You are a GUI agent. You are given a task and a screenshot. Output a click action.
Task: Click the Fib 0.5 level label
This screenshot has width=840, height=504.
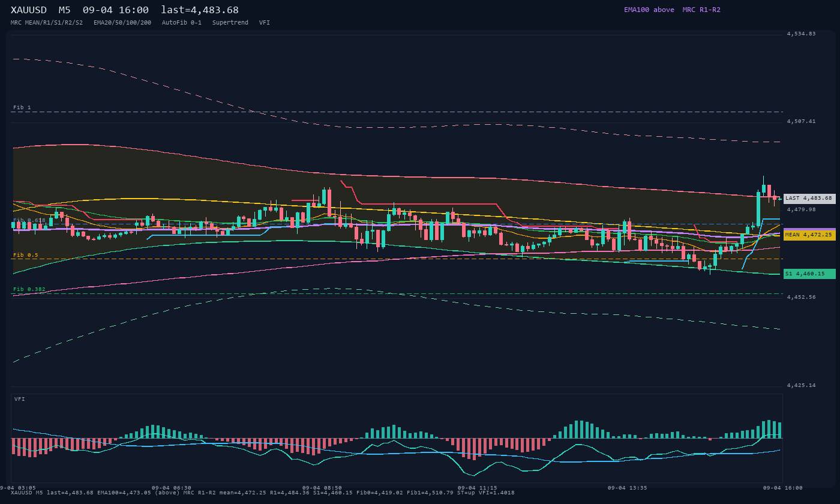[26, 255]
